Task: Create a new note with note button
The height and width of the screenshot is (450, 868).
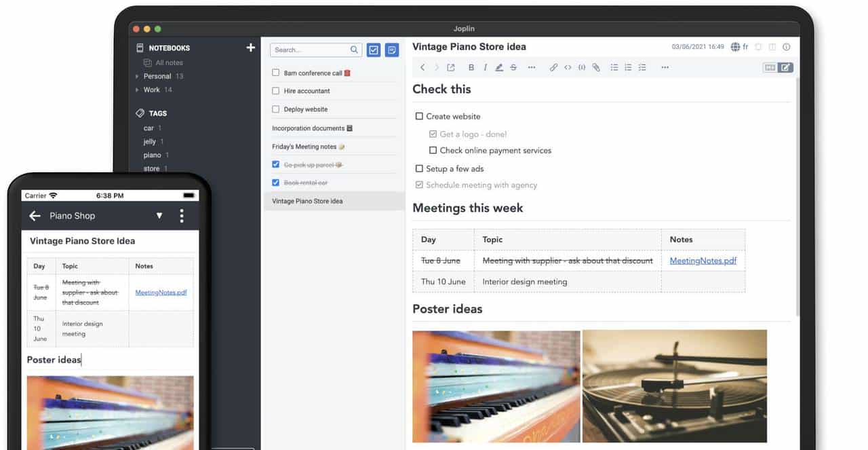Action: pos(392,50)
